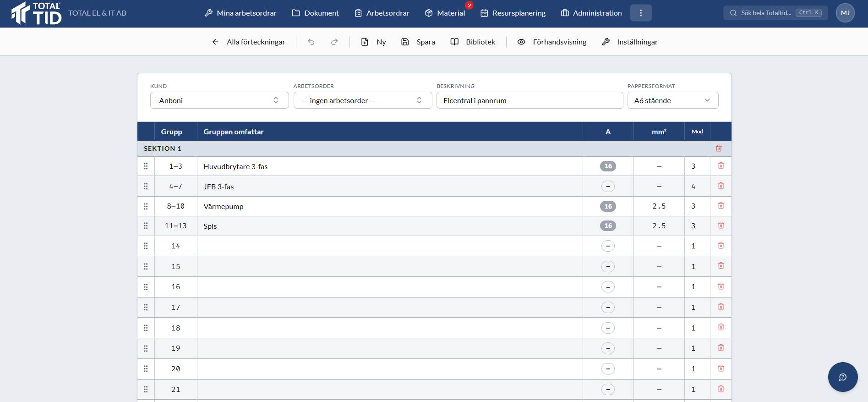
Task: Click drag handle for row 1–3
Action: pos(146,166)
